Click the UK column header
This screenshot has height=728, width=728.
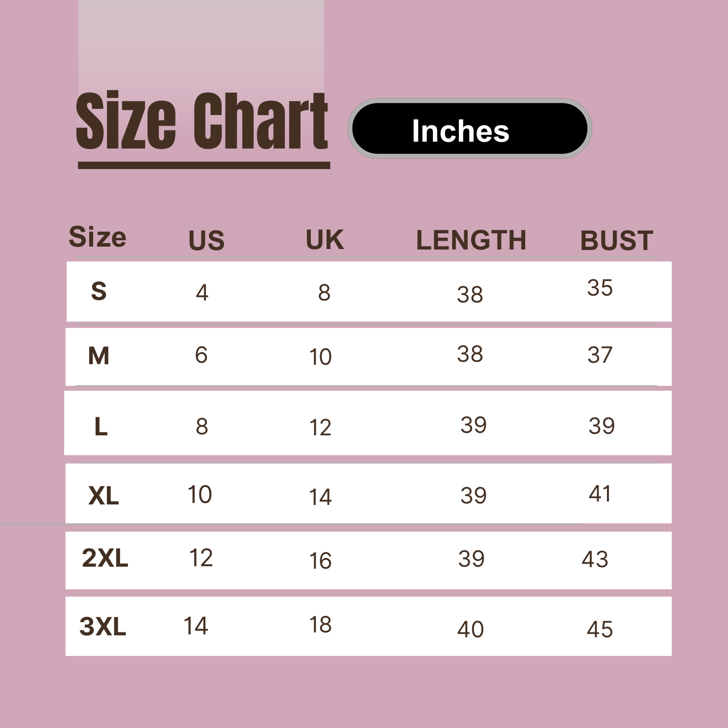(x=325, y=240)
